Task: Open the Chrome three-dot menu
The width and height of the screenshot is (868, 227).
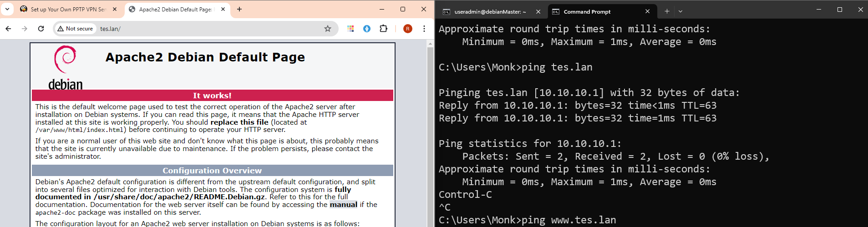Action: pyautogui.click(x=424, y=29)
